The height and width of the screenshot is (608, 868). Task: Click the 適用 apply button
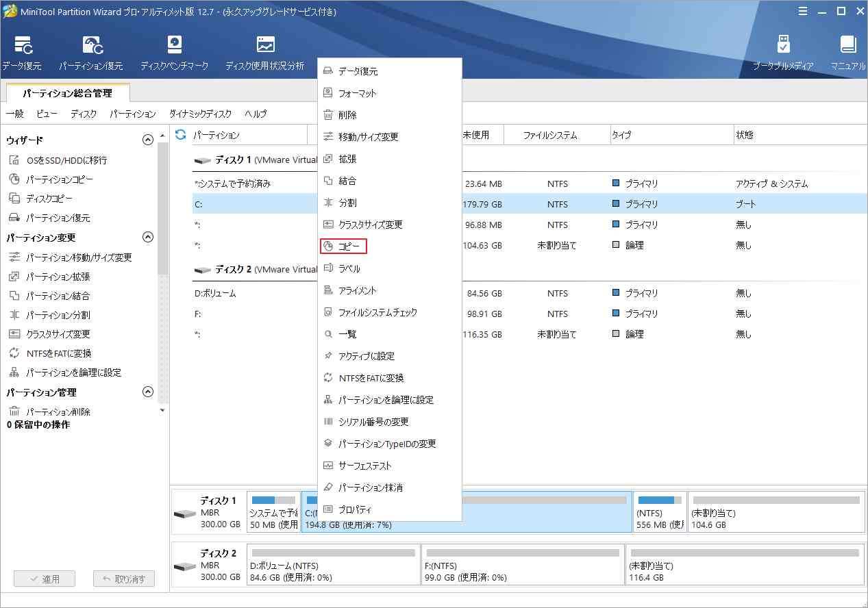[x=44, y=579]
